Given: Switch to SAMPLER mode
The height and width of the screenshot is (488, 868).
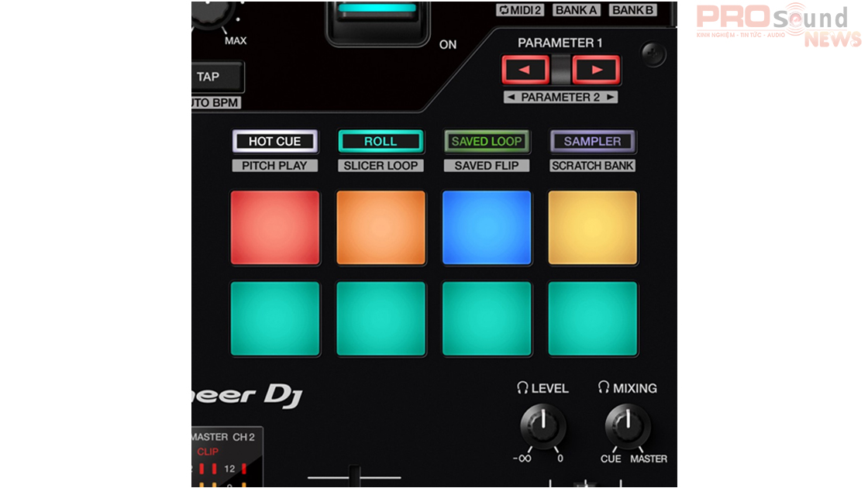Looking at the screenshot, I should (592, 141).
